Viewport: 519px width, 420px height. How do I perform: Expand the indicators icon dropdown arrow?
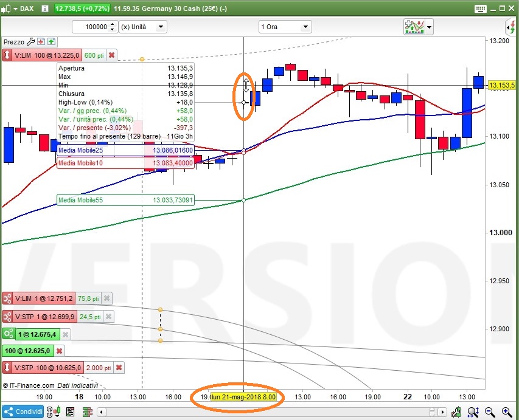430,27
